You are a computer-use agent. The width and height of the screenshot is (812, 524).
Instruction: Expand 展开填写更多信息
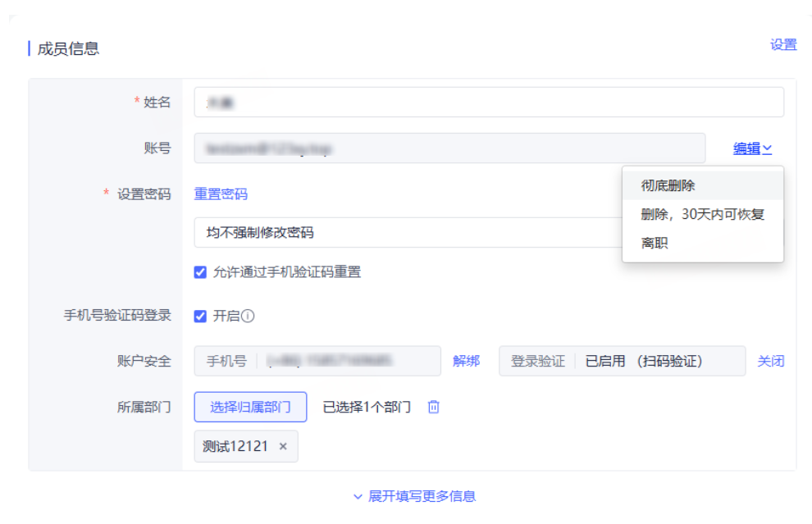point(414,497)
